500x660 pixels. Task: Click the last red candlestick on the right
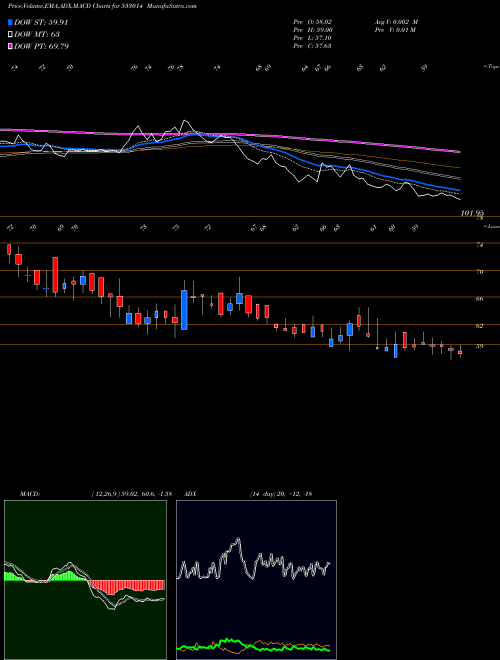click(460, 352)
